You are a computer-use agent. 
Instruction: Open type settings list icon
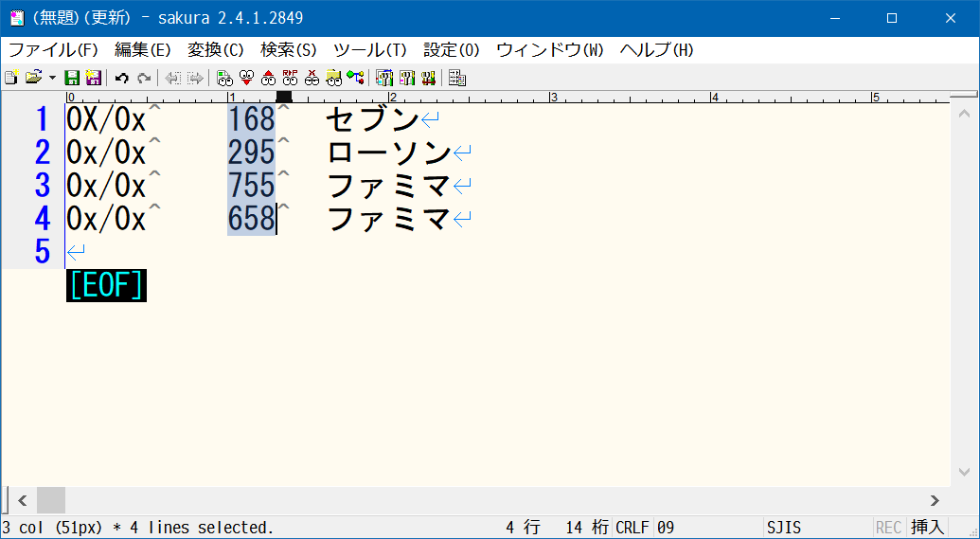(384, 78)
